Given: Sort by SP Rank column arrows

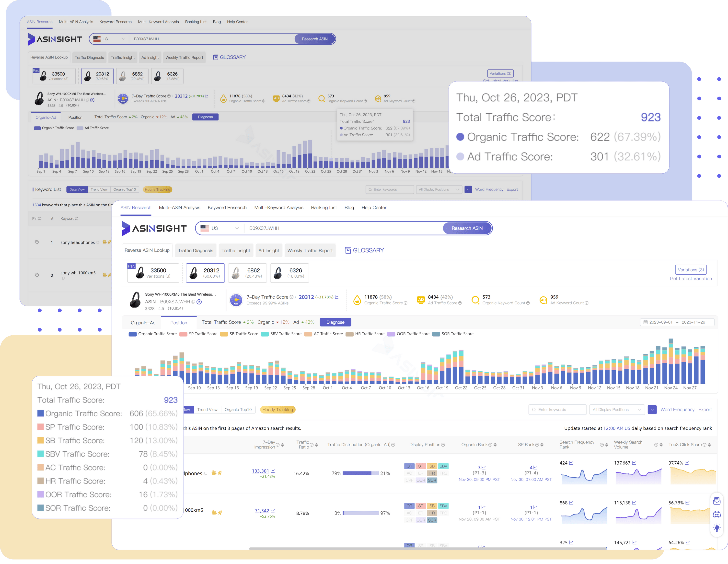Looking at the screenshot, I should point(542,445).
